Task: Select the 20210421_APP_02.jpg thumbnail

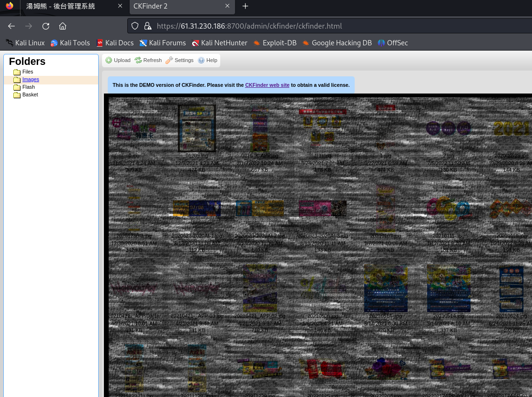Action: click(x=259, y=288)
